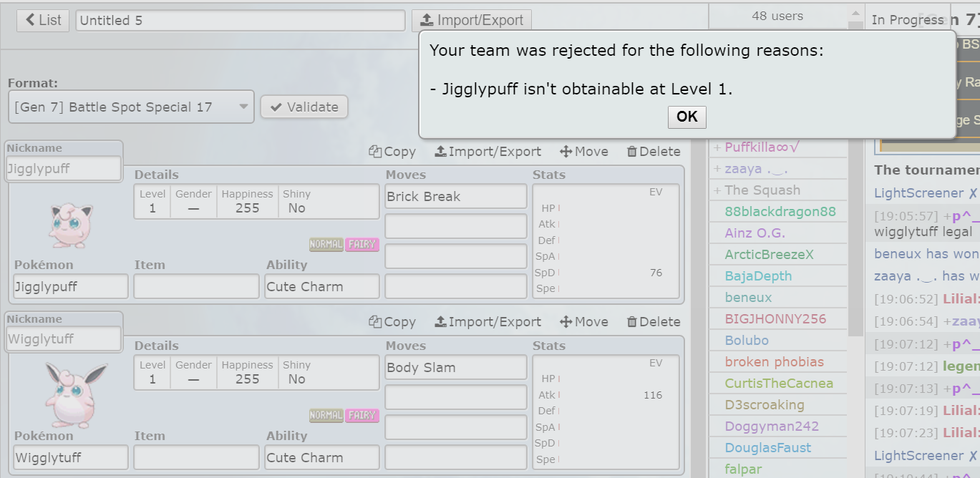Open Wigglytuff's Pokémon species selector

71,457
